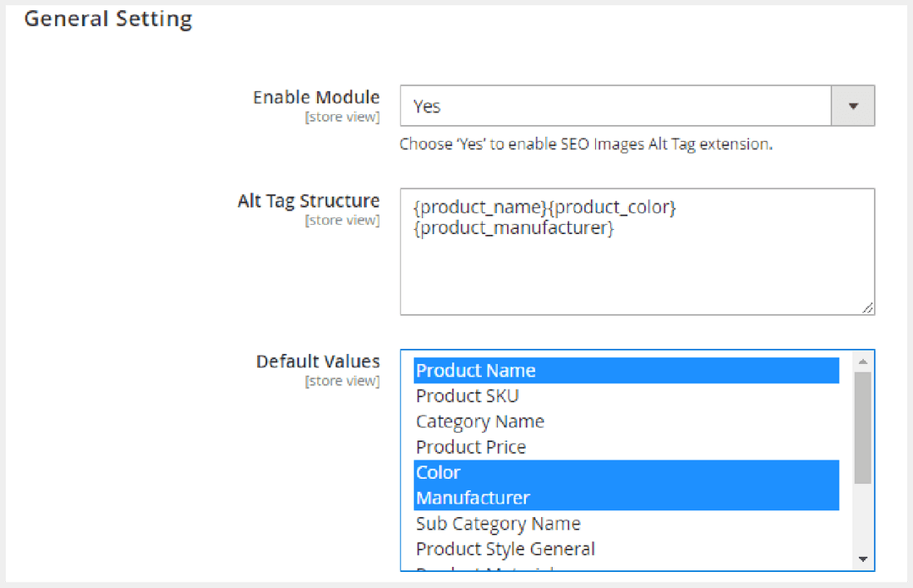Click the Default Values list scrollbar thumb
Viewport: 913px width, 588px height.
862,427
